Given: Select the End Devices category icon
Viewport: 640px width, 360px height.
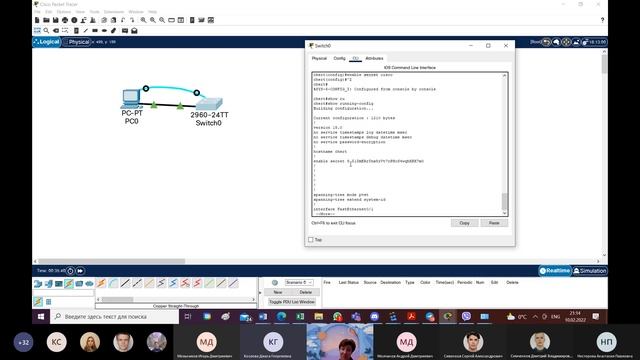Looking at the screenshot, I should [x=49, y=283].
